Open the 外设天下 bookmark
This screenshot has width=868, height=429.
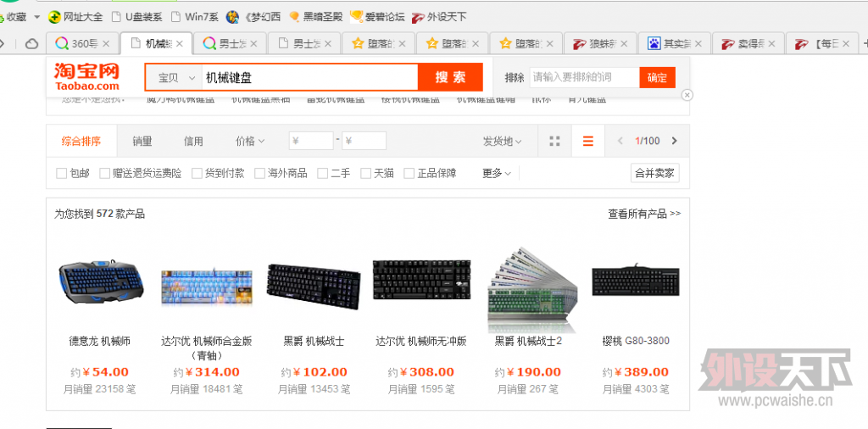[x=439, y=17]
